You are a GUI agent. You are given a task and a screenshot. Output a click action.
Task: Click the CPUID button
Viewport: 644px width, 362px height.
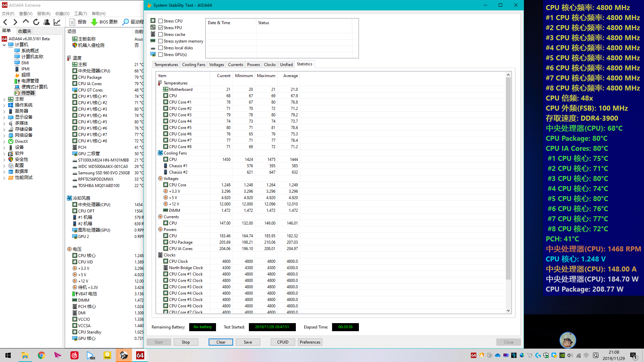283,342
